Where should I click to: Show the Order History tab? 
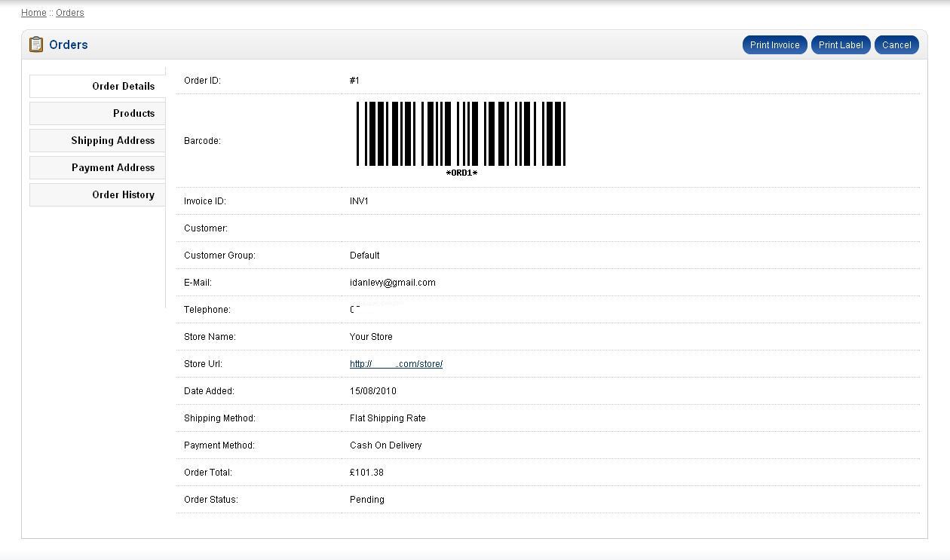(97, 194)
